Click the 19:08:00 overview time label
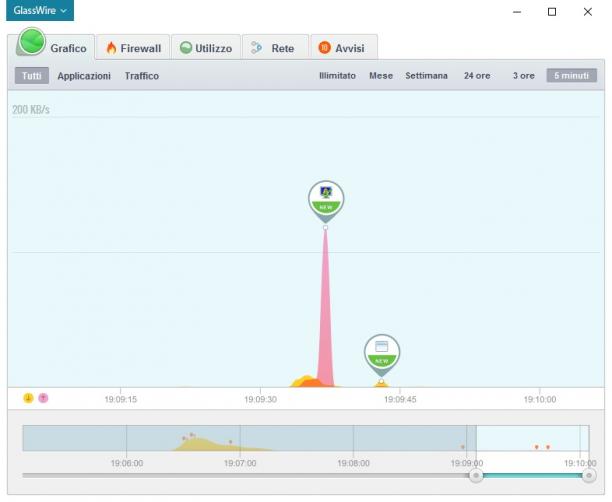The width and height of the screenshot is (612, 502). (353, 463)
